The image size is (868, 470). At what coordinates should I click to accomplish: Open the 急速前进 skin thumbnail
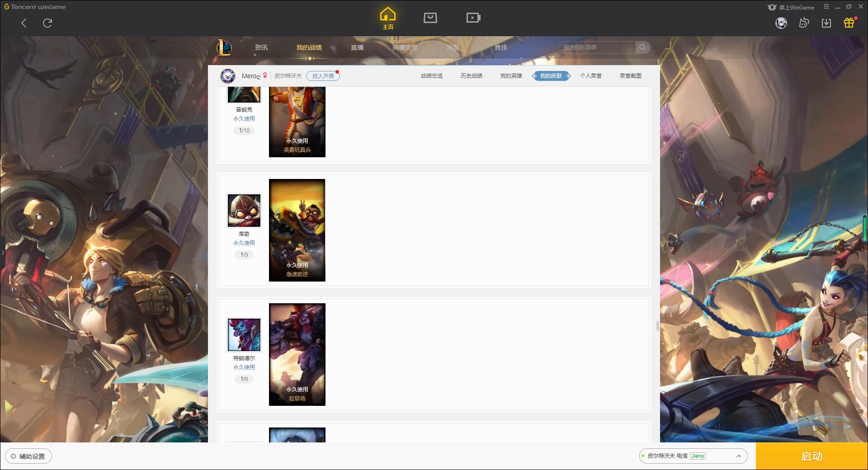coord(297,230)
